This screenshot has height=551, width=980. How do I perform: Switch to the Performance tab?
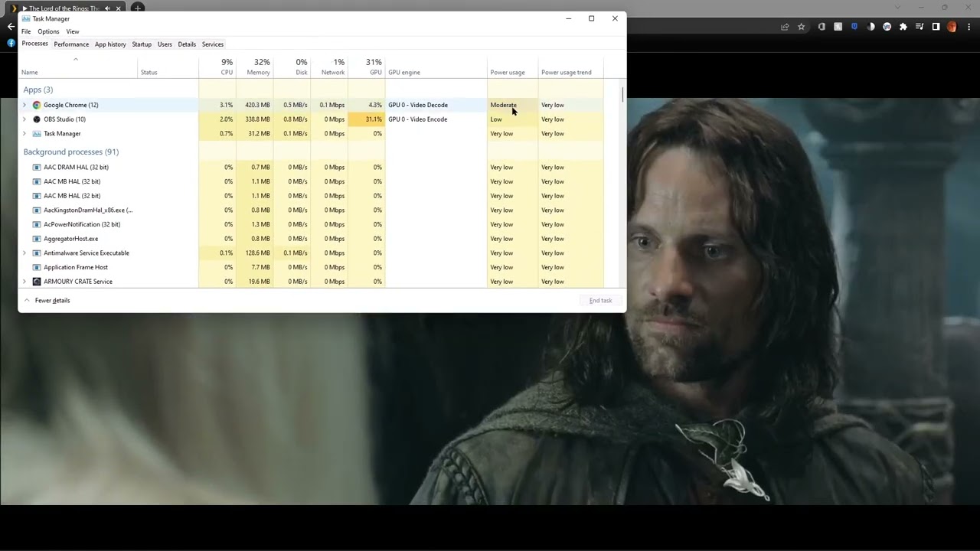pyautogui.click(x=71, y=44)
